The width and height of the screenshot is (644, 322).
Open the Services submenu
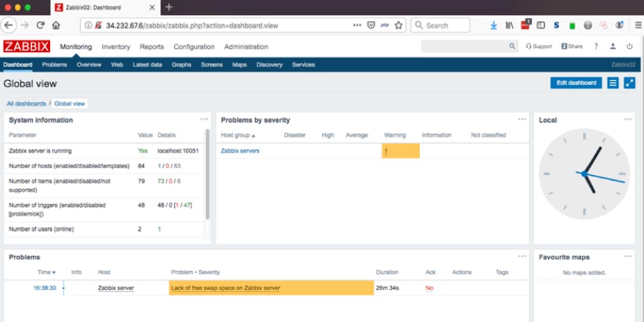pyautogui.click(x=303, y=65)
